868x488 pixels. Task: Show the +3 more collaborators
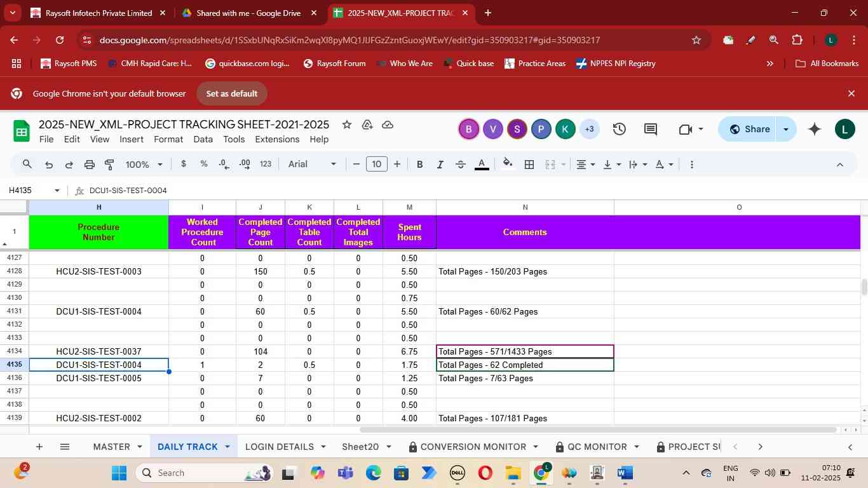pyautogui.click(x=589, y=129)
